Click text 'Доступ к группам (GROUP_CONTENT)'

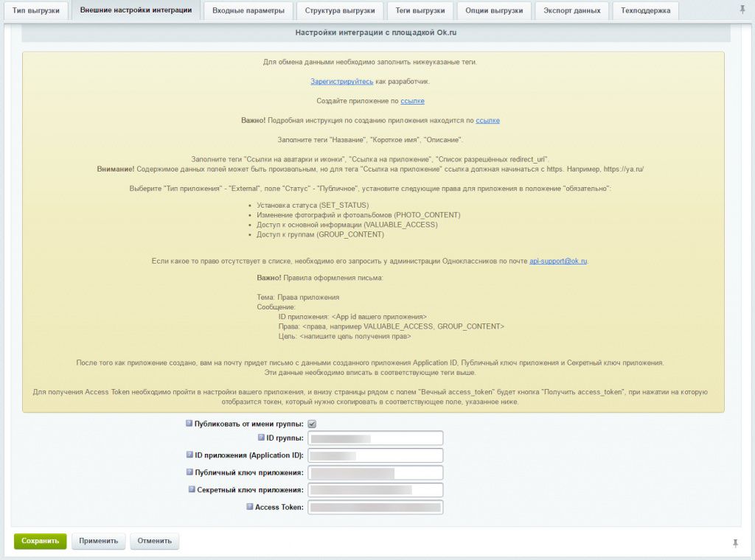tap(321, 235)
